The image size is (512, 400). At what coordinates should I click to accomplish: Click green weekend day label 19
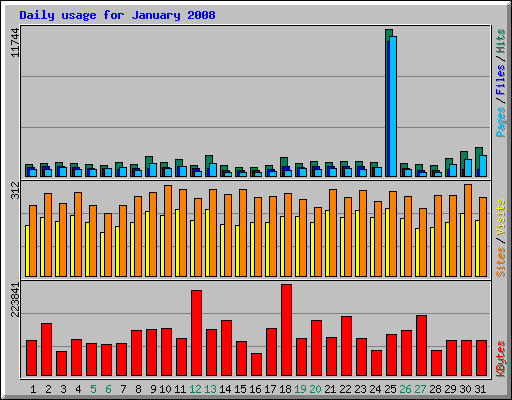pyautogui.click(x=300, y=389)
